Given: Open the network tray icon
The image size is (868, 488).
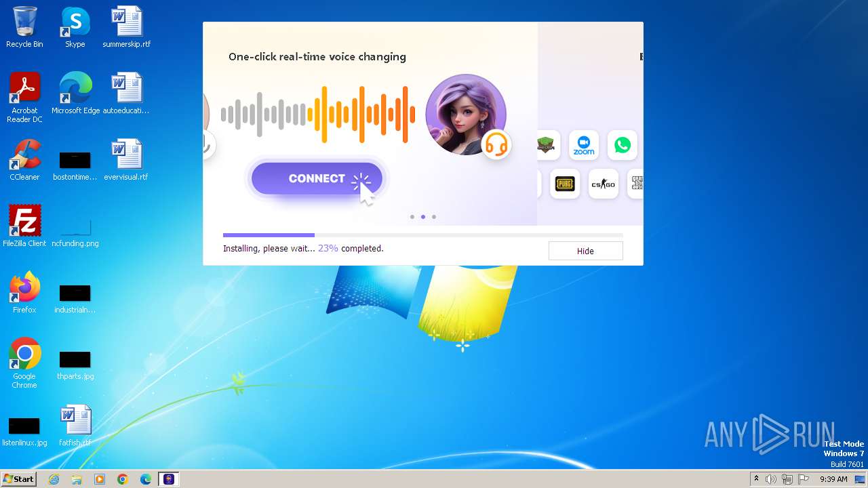Looking at the screenshot, I should click(x=787, y=479).
